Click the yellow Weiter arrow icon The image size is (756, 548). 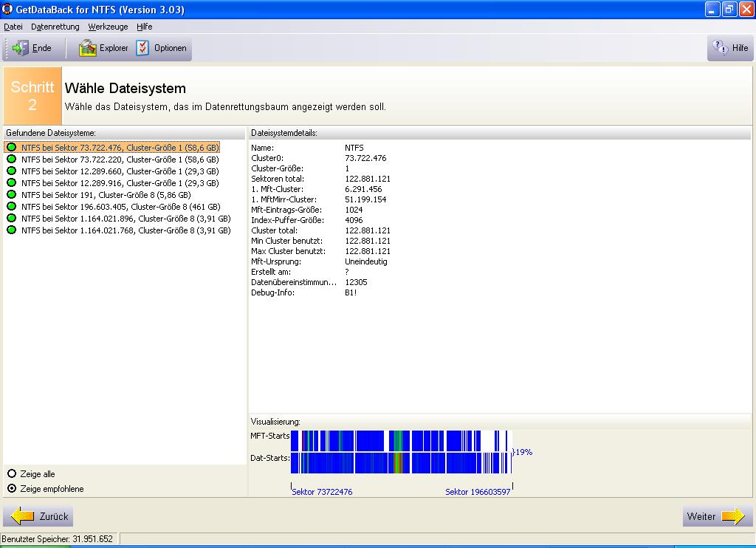733,516
